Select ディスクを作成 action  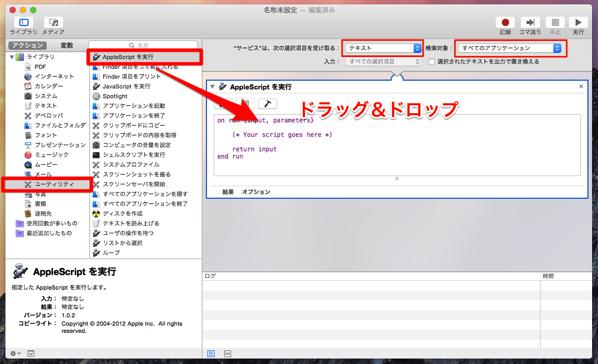pyautogui.click(x=122, y=214)
